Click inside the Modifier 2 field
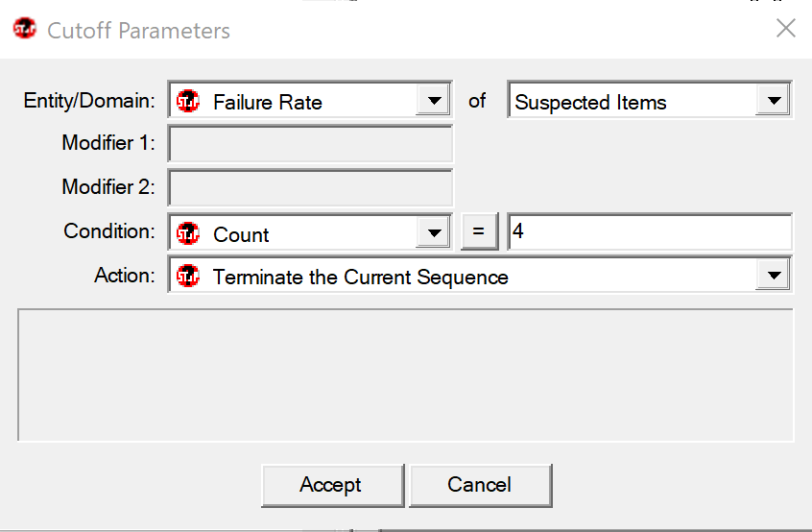 point(310,187)
